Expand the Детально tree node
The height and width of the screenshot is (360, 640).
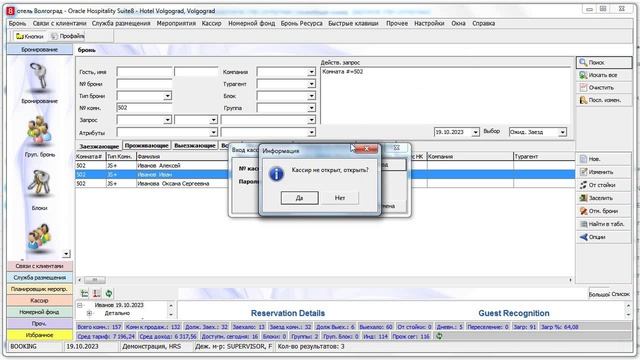(89, 313)
